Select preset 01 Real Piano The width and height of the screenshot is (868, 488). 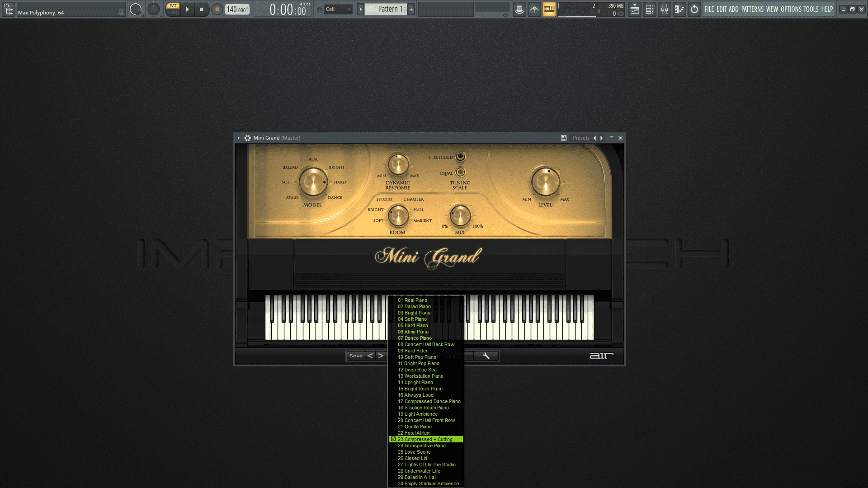click(x=426, y=300)
